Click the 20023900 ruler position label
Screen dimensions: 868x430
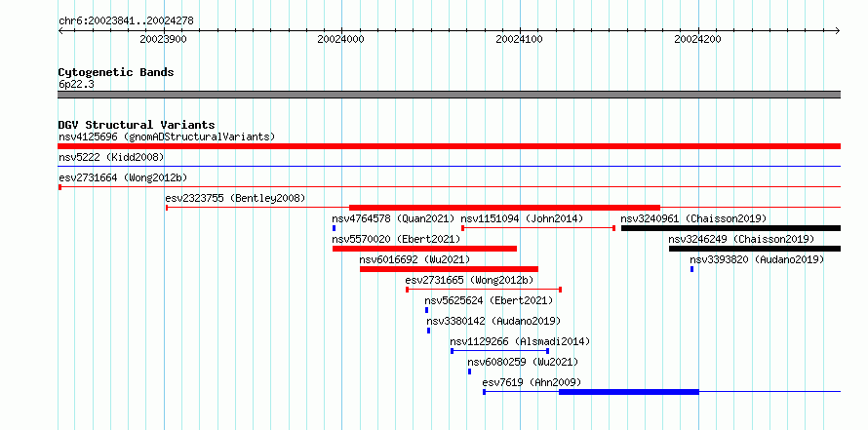point(163,40)
